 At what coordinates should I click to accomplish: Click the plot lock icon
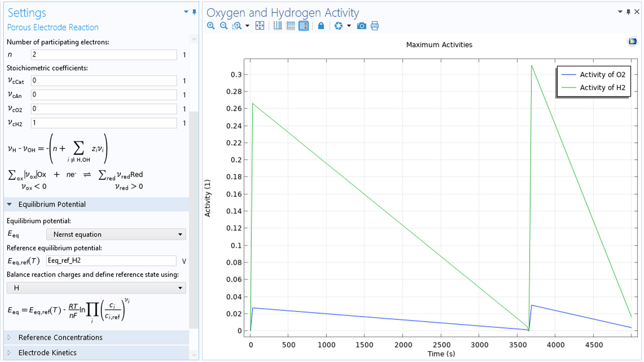(321, 26)
